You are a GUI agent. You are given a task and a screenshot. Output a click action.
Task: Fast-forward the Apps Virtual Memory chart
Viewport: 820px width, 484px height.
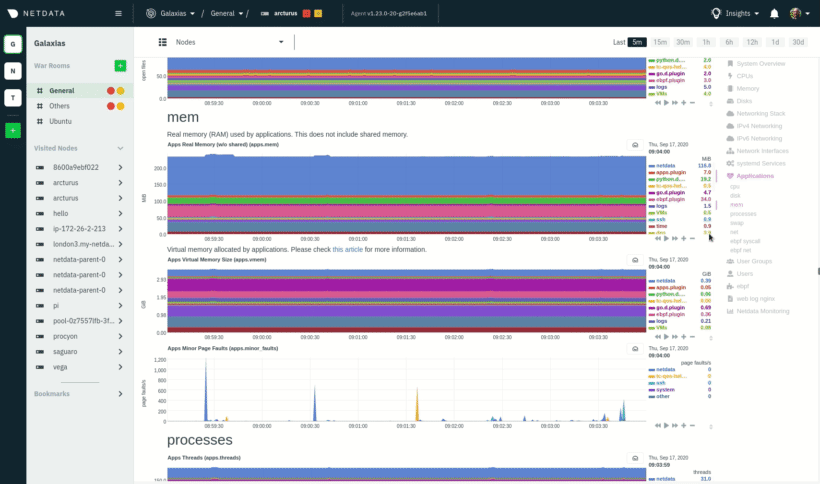pos(675,337)
